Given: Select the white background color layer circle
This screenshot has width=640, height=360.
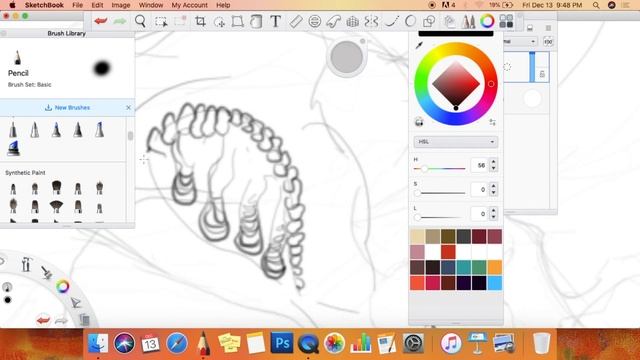Looking at the screenshot, I should [x=532, y=98].
